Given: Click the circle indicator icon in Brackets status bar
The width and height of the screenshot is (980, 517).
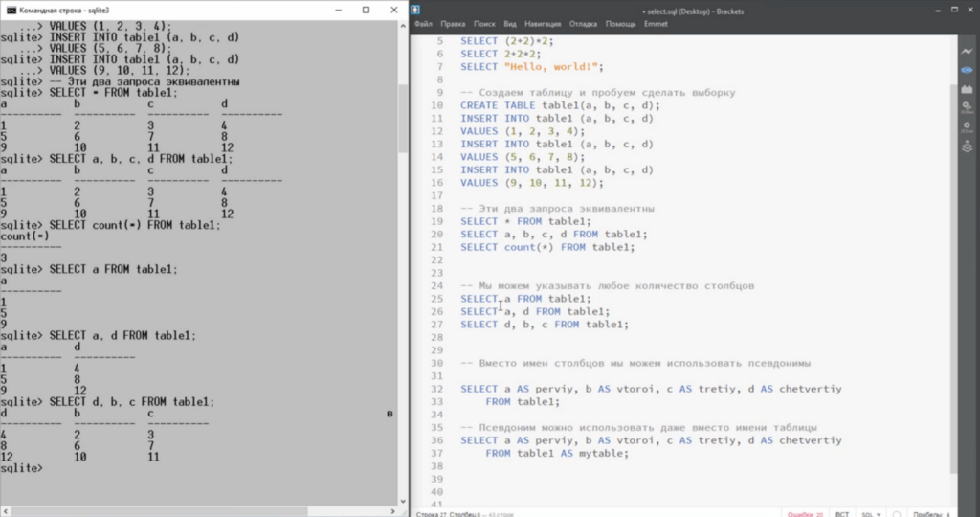Looking at the screenshot, I should click(896, 514).
